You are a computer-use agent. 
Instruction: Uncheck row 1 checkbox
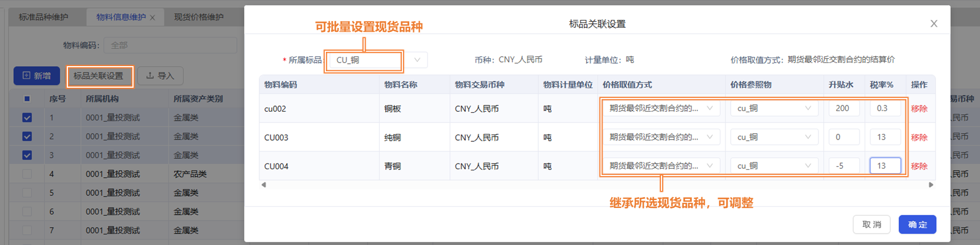pos(27,117)
